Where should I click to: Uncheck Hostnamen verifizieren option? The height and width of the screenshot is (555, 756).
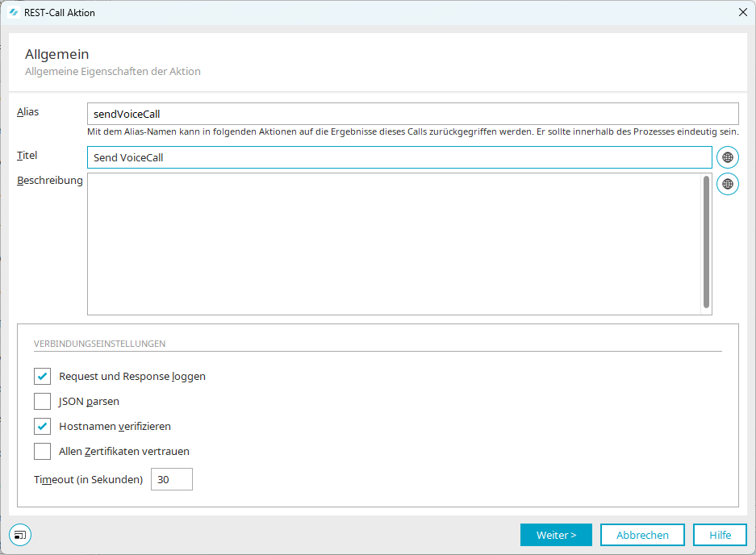click(x=43, y=426)
